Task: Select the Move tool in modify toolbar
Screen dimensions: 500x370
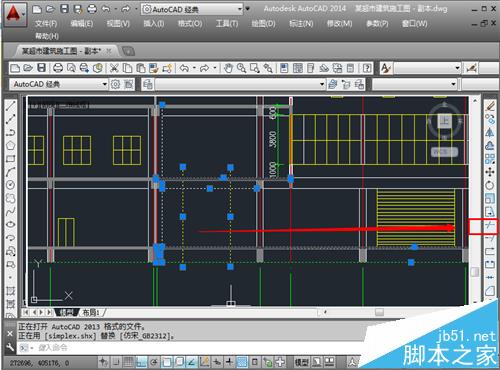Action: coord(490,172)
